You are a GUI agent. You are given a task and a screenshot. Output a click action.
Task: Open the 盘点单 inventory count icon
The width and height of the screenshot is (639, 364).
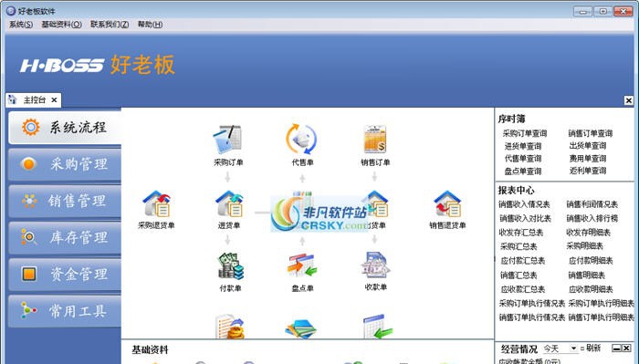pos(302,266)
